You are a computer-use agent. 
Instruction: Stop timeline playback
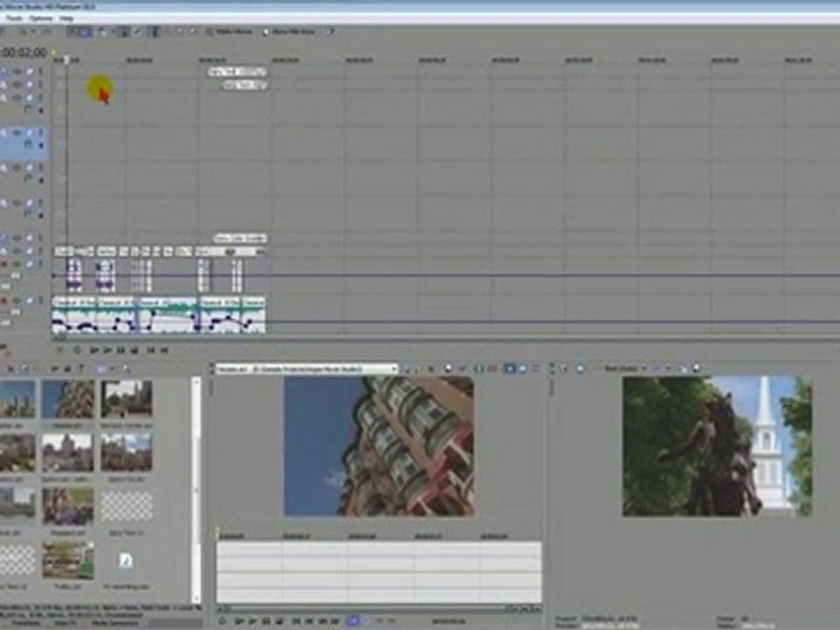135,350
